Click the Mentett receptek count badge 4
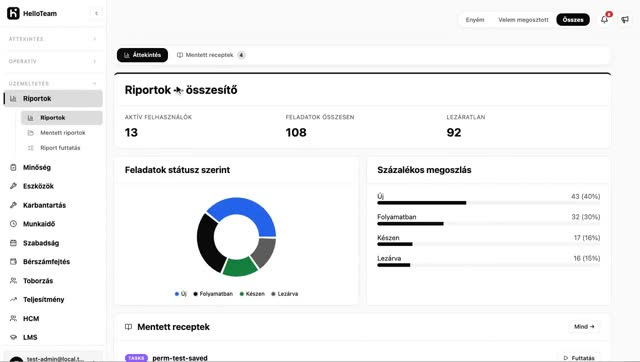Viewport: 640px width, 362px height. [241, 55]
